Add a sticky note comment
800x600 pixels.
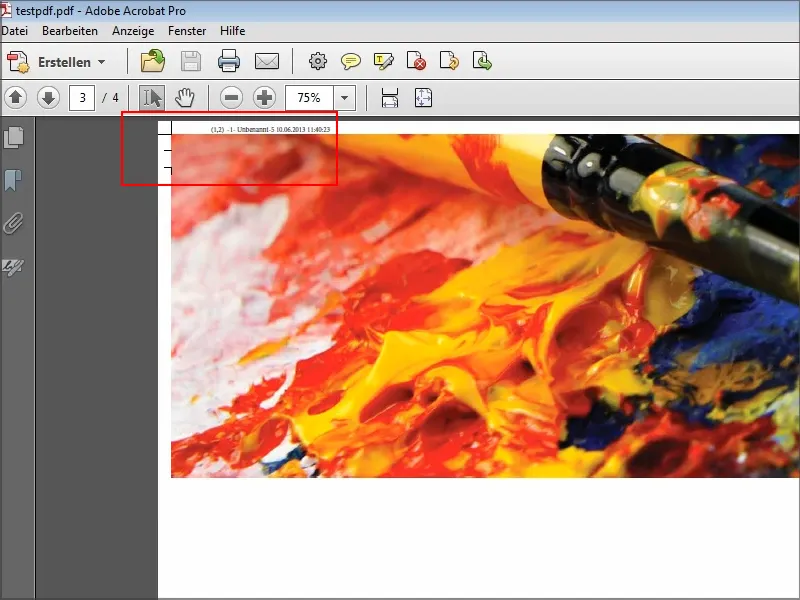351,62
